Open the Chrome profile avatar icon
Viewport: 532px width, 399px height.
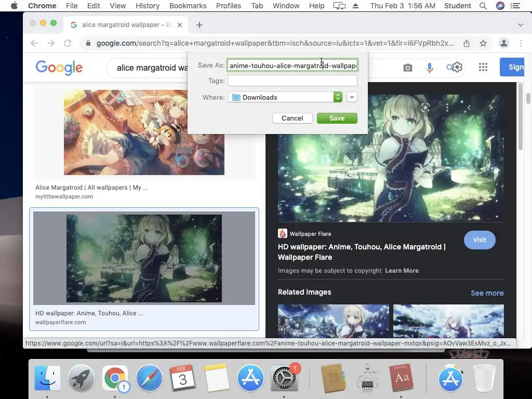click(504, 43)
